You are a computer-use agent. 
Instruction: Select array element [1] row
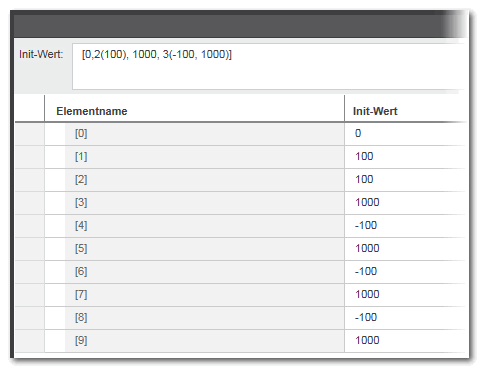[x=240, y=157]
